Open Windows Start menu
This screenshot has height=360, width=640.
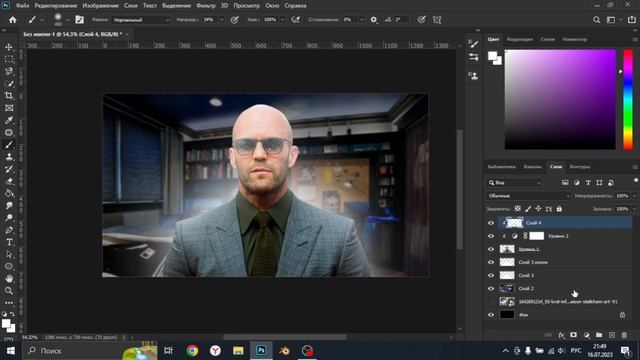point(11,351)
